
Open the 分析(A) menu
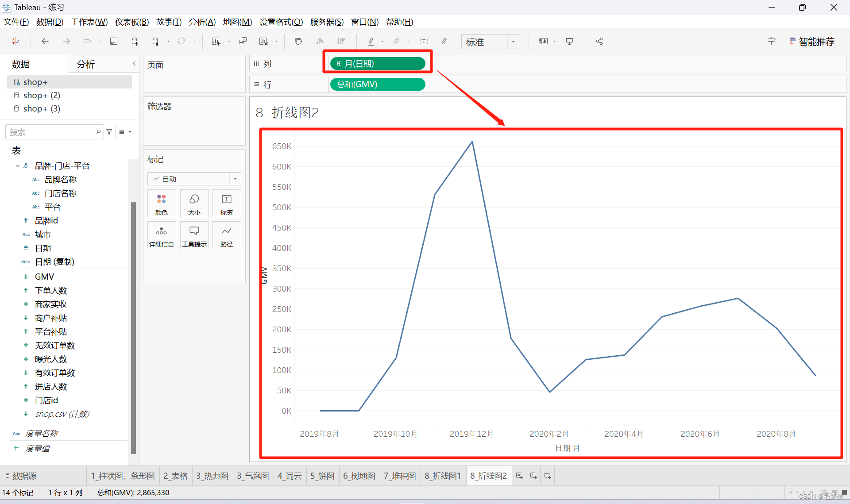tap(202, 22)
